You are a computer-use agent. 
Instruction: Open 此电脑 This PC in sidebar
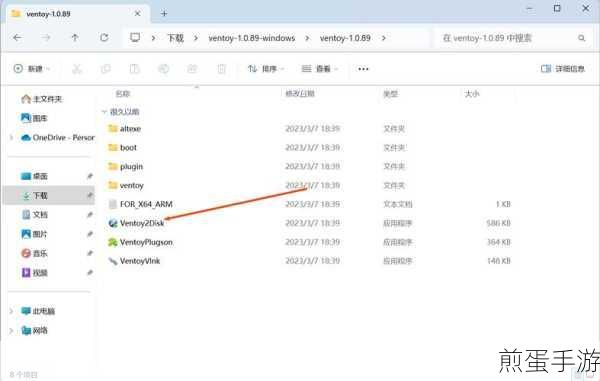tap(38, 311)
